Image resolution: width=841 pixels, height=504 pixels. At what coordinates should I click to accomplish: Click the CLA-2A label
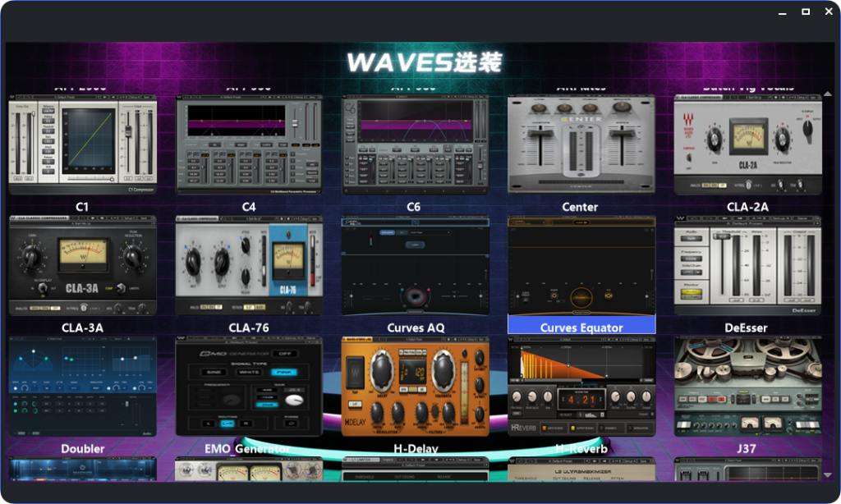(747, 207)
